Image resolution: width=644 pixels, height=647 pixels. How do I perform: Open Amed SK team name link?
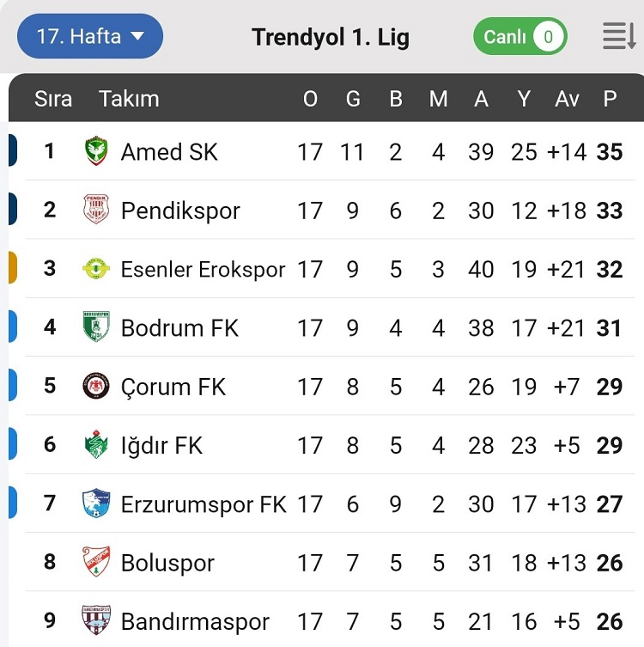click(x=169, y=152)
